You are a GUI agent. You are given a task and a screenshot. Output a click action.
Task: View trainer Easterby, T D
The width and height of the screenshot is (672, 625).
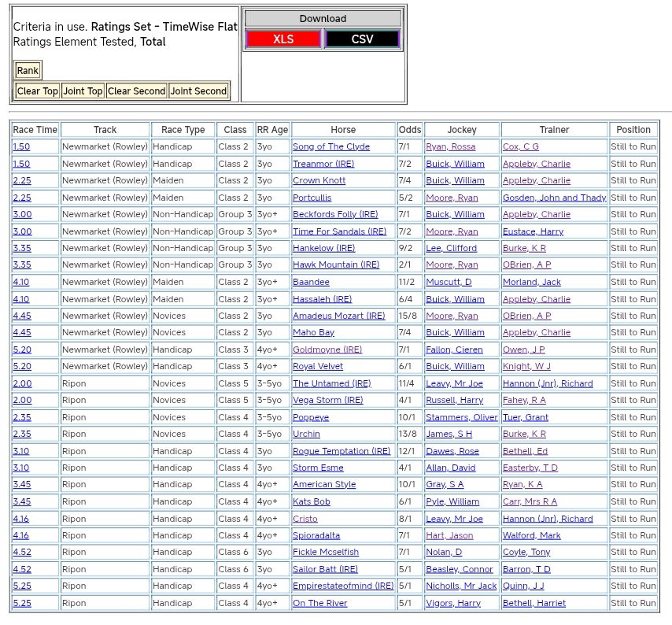pyautogui.click(x=530, y=468)
